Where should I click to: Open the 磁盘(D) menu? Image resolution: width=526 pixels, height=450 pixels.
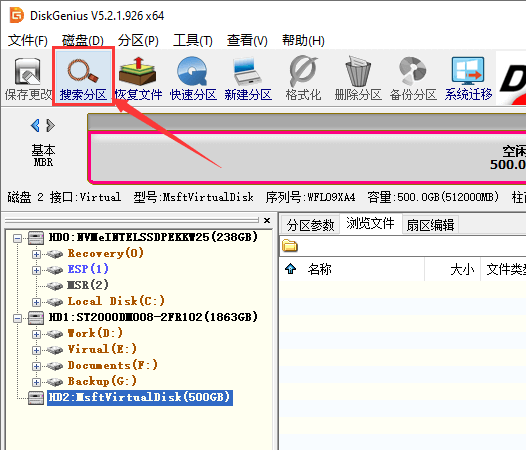click(83, 41)
